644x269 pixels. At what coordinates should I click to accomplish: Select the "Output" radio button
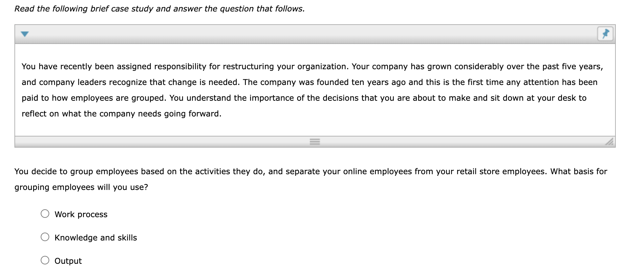[45, 260]
